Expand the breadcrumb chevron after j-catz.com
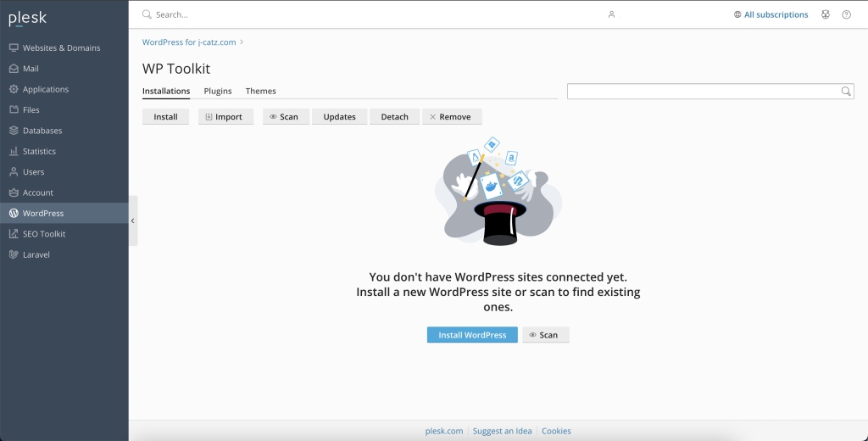The image size is (868, 441). click(242, 42)
